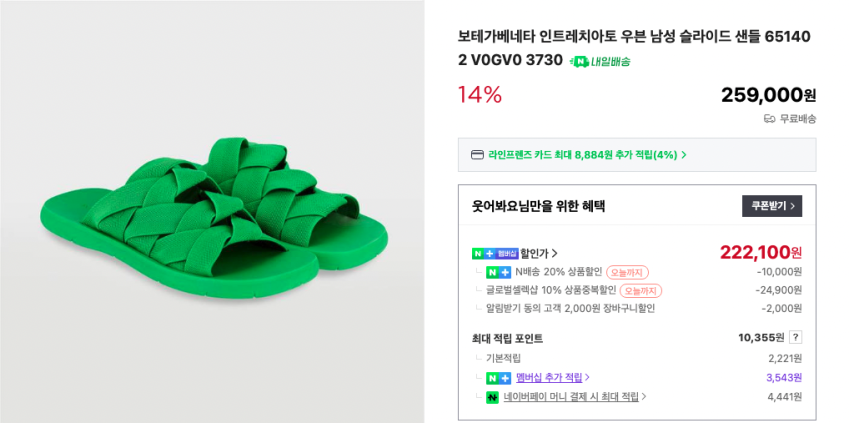Click the 쿠폰받기 coupon button

771,207
